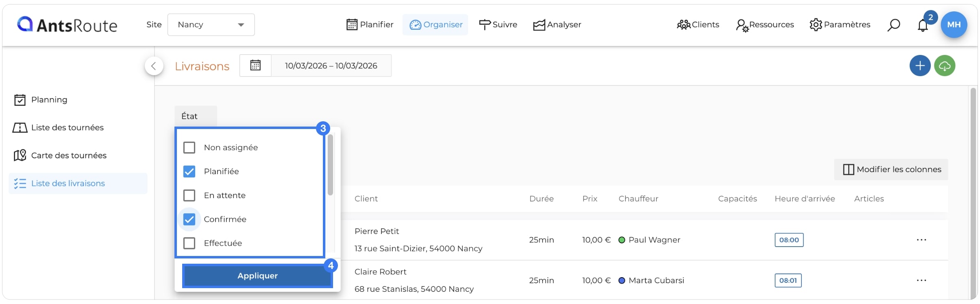Click the 08:00 arrival time badge

(x=789, y=240)
